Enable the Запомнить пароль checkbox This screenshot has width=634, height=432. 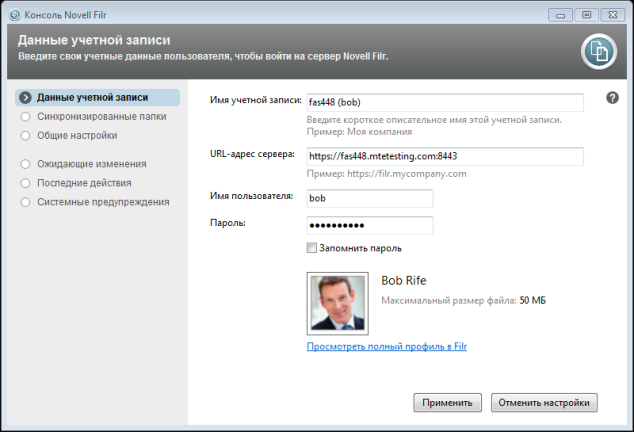click(x=312, y=248)
